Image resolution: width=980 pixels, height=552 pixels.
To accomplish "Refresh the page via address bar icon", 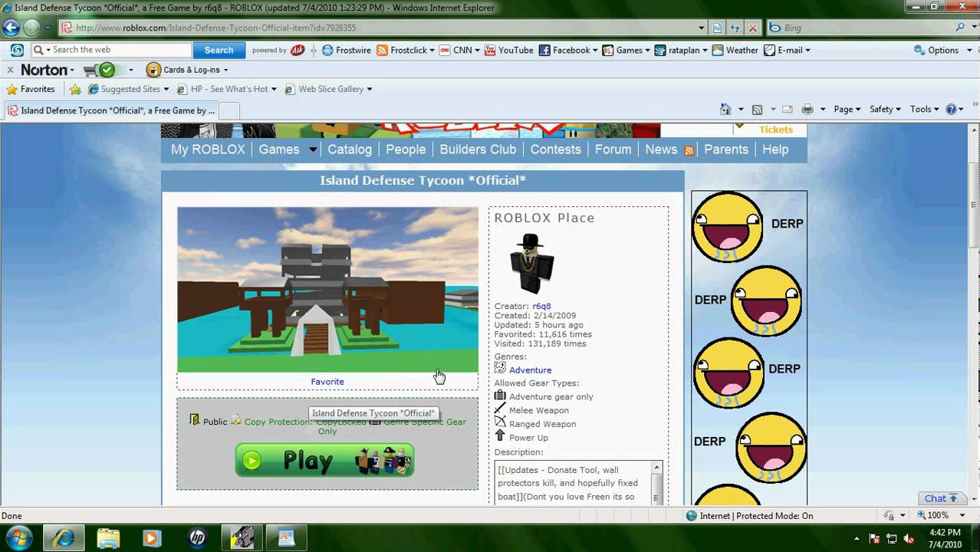I will (x=735, y=28).
